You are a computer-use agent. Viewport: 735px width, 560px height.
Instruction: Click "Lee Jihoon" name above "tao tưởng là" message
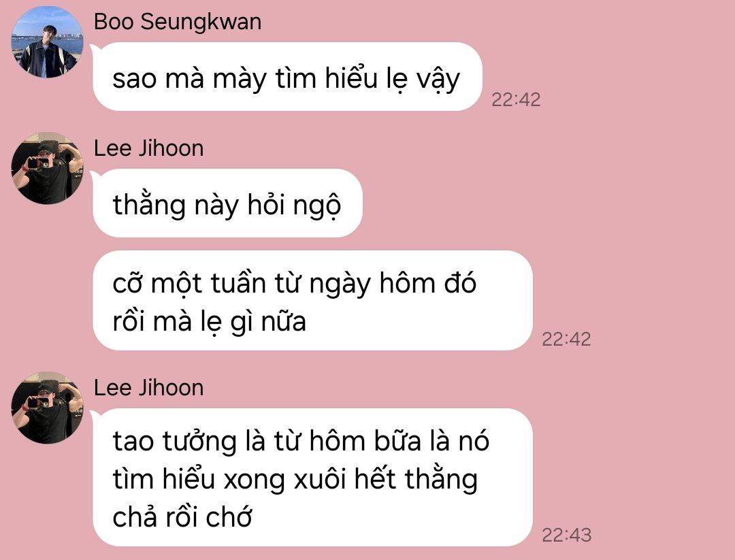point(148,388)
